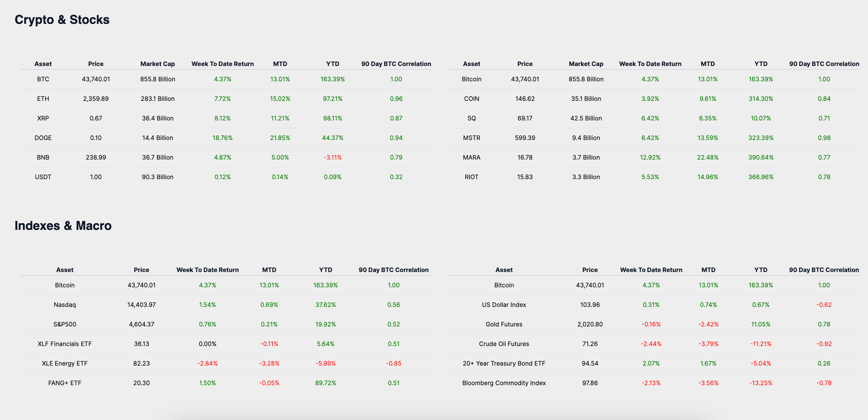The image size is (868, 420).
Task: Click Gold Futures price 2,020.80
Action: (590, 324)
